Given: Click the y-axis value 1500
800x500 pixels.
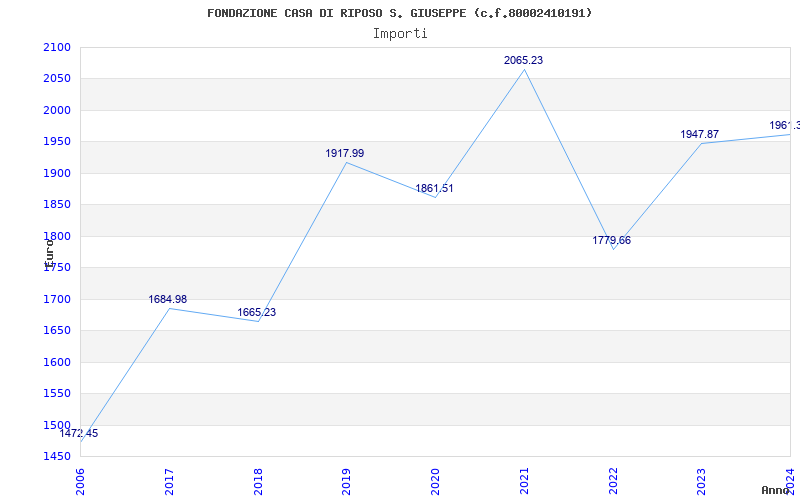Looking at the screenshot, I should pyautogui.click(x=57, y=425).
